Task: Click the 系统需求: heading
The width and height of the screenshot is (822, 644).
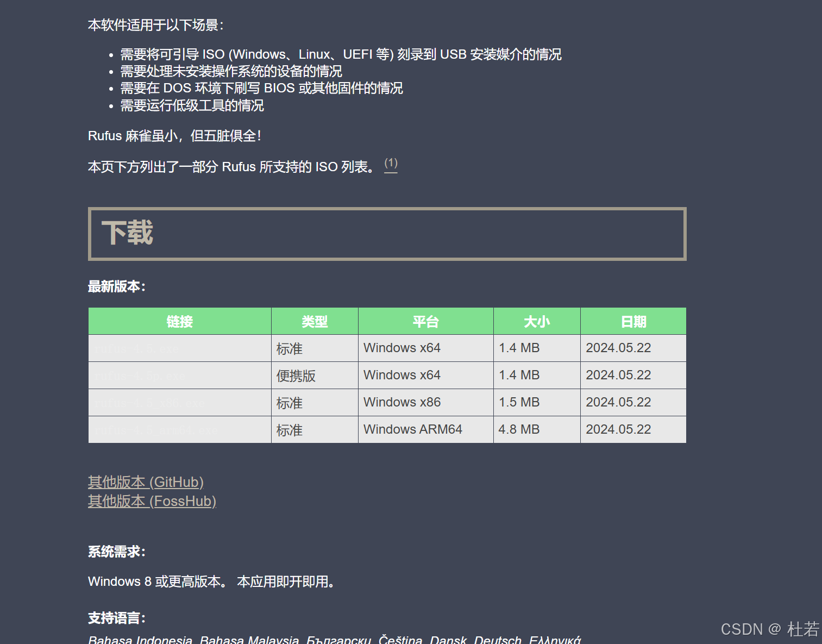Action: (x=117, y=552)
